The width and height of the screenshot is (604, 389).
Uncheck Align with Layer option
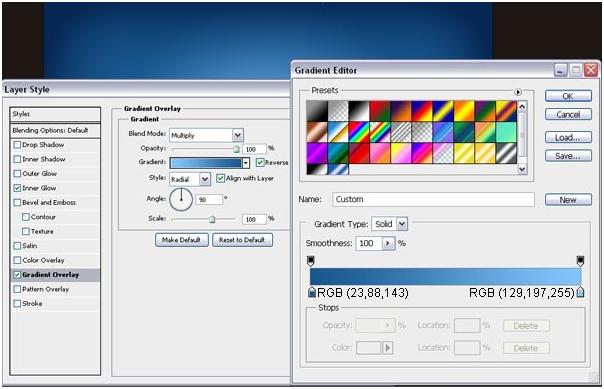(x=220, y=178)
